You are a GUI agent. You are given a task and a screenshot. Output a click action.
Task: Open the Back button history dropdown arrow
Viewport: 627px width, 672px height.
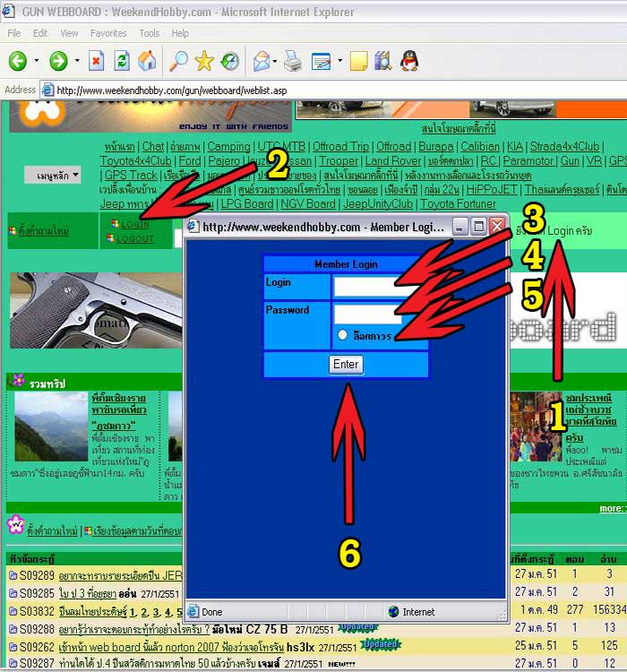pyautogui.click(x=37, y=61)
